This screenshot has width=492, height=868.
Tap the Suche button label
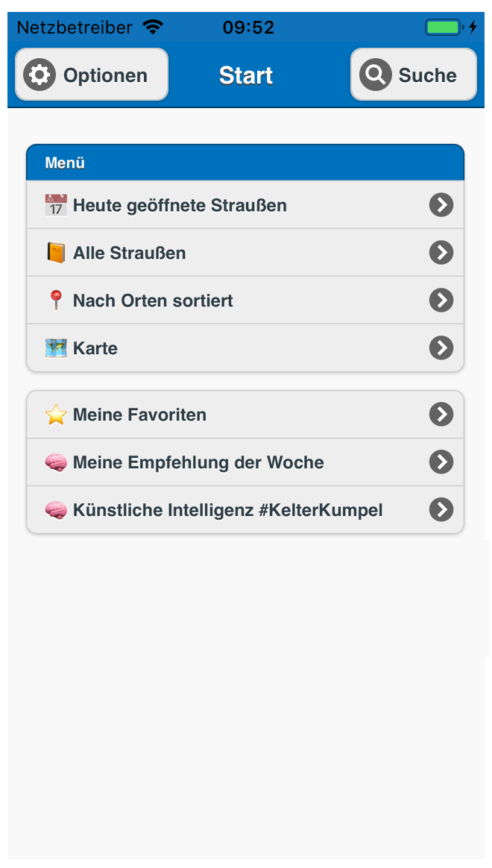pos(427,75)
